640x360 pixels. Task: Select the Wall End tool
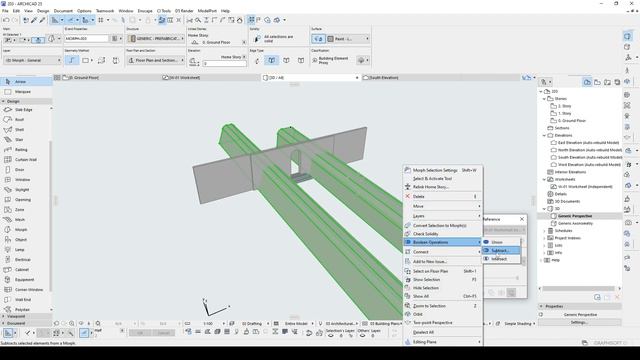[25, 300]
